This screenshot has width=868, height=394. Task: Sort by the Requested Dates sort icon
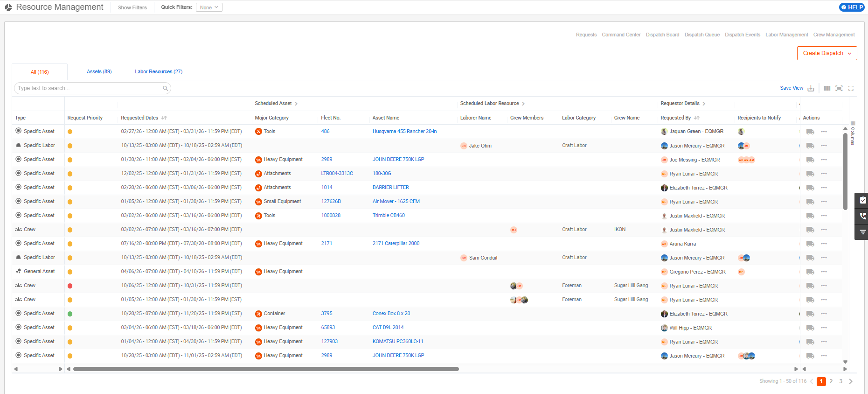coord(164,118)
